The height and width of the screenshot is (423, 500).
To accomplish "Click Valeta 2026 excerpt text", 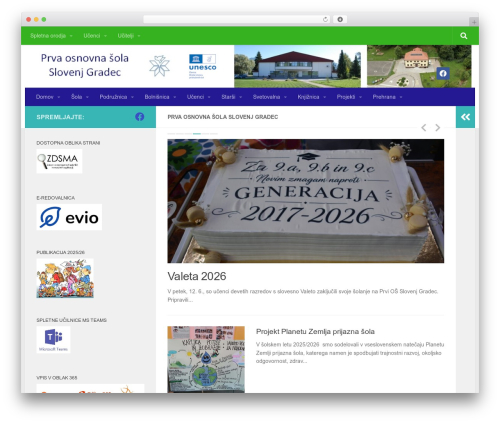I will (303, 296).
